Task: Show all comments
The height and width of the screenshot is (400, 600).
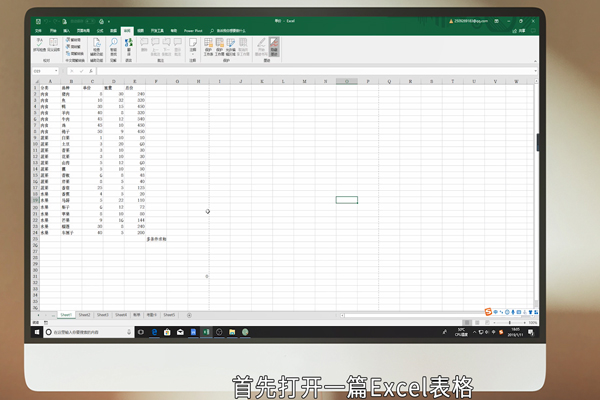Action: (178, 47)
